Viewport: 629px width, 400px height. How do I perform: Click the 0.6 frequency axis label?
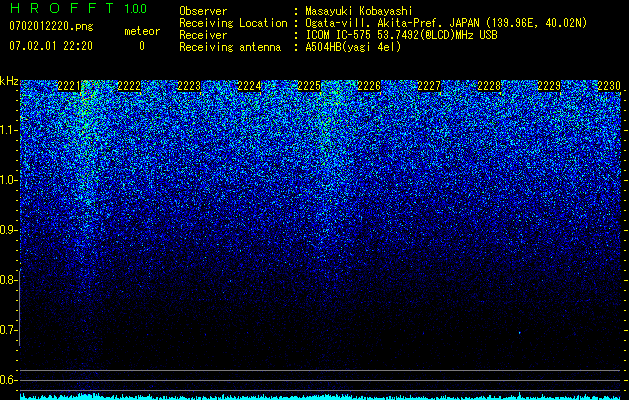8,380
